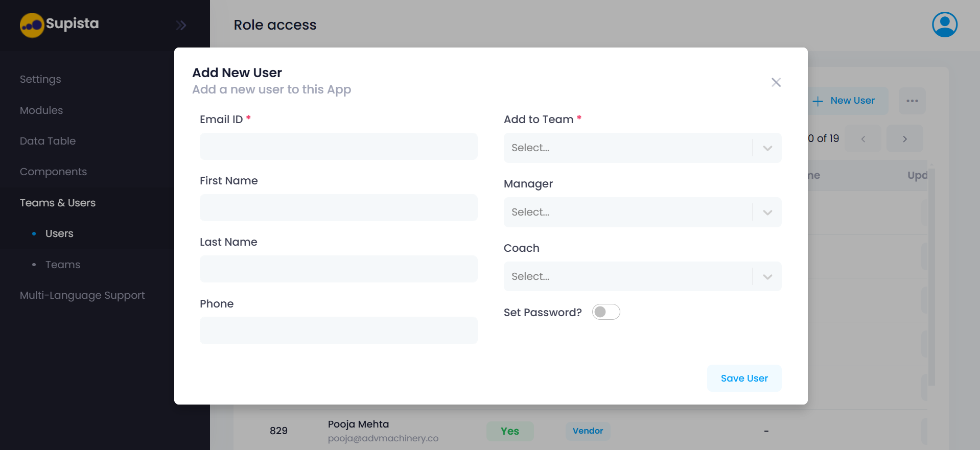Go to the next page of users
980x450 pixels.
click(x=904, y=138)
